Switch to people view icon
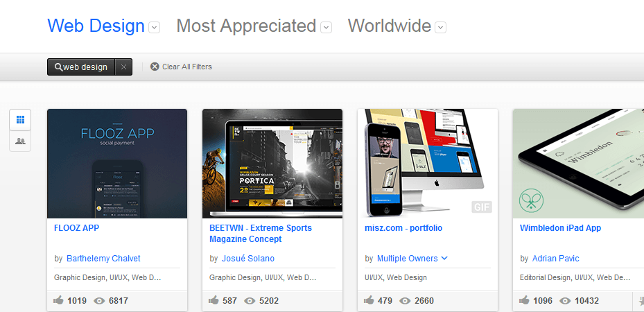This screenshot has width=644, height=312. (x=20, y=141)
